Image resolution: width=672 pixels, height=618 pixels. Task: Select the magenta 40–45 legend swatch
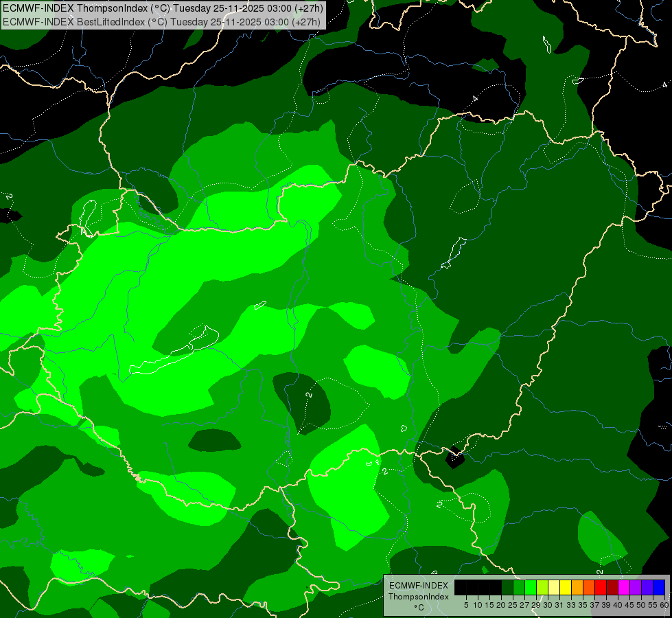pyautogui.click(x=625, y=587)
